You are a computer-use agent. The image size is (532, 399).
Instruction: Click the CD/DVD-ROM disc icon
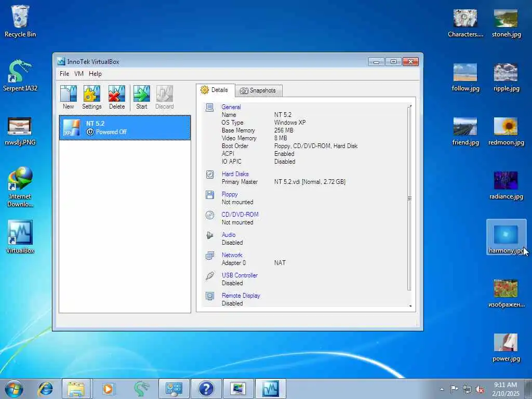(210, 215)
